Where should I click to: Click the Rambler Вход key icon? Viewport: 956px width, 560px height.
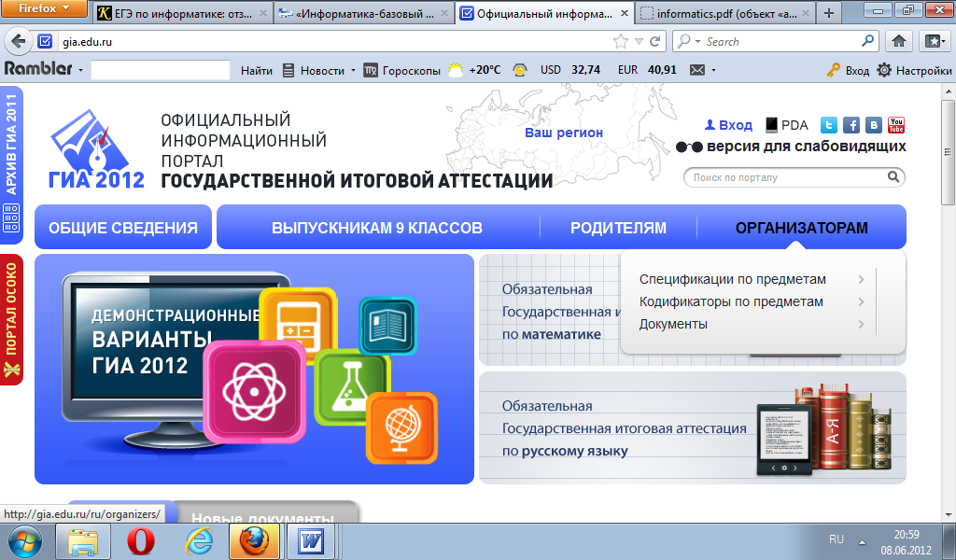pyautogui.click(x=834, y=70)
